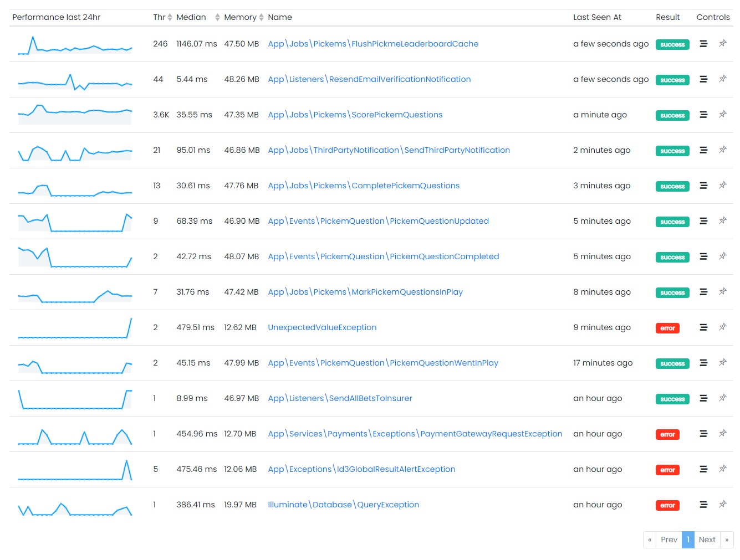Click the list icon for FlushPickmeLeaderboardCache row

(703, 44)
